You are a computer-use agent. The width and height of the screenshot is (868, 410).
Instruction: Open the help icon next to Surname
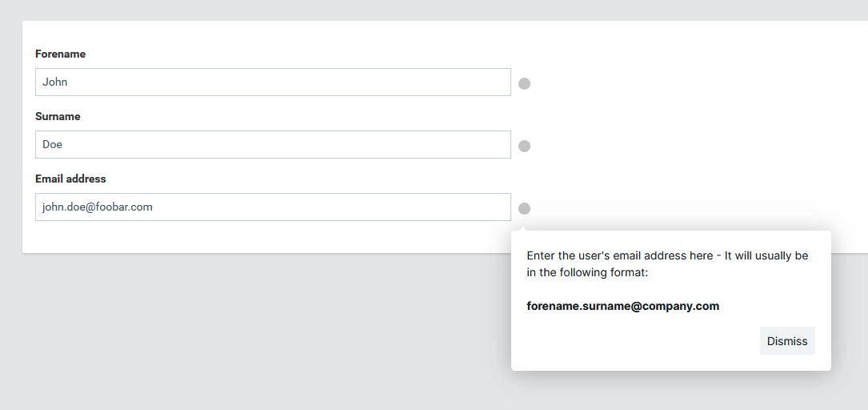point(524,146)
